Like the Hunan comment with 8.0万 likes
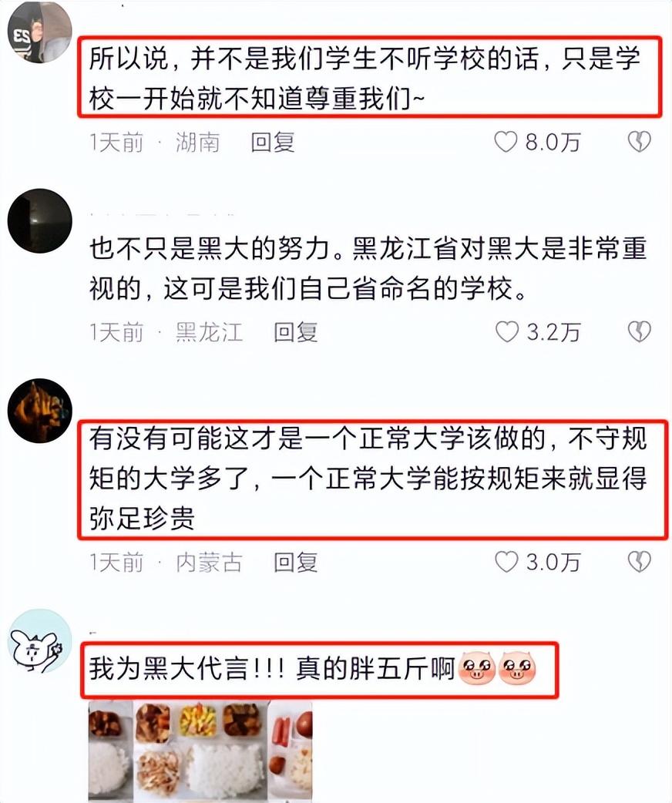The image size is (672, 803). coord(506,142)
